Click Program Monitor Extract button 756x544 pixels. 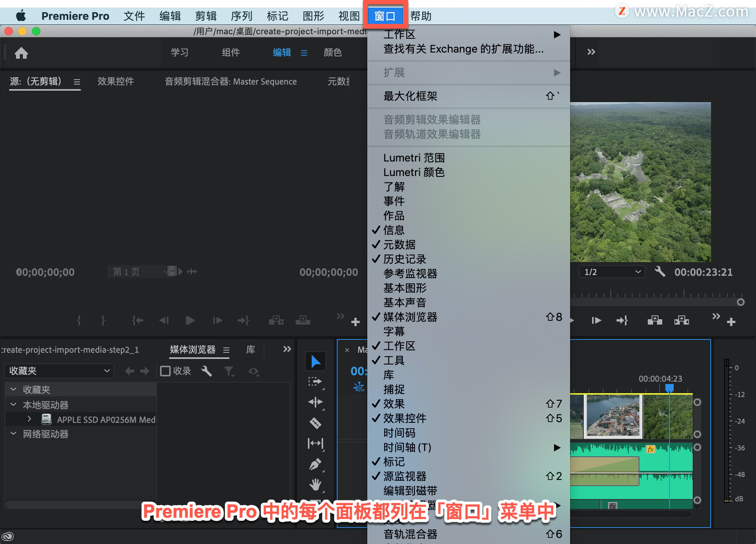coord(682,320)
